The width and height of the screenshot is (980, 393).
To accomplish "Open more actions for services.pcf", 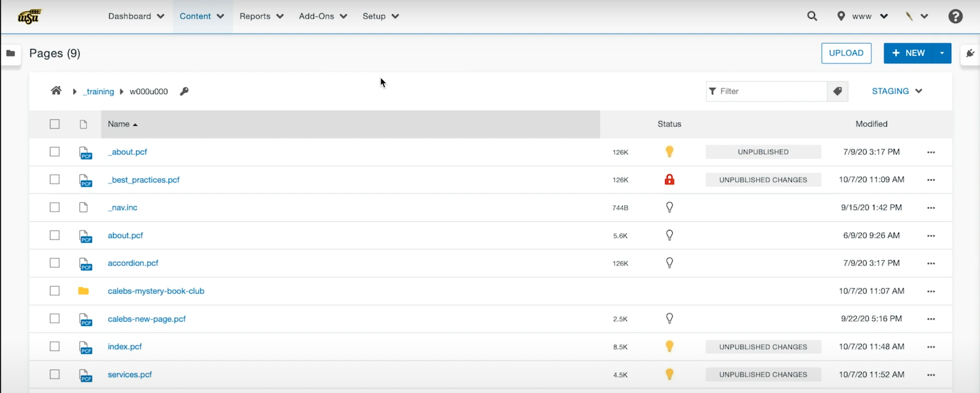I will coord(931,375).
